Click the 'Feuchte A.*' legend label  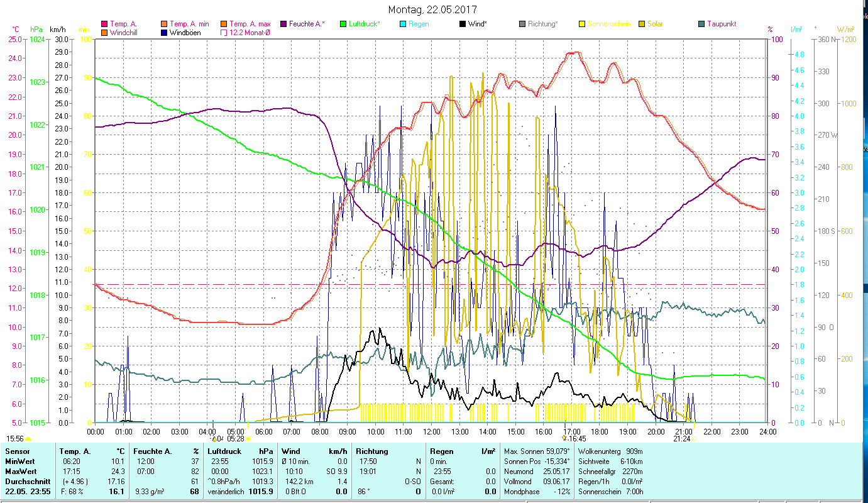point(307,24)
